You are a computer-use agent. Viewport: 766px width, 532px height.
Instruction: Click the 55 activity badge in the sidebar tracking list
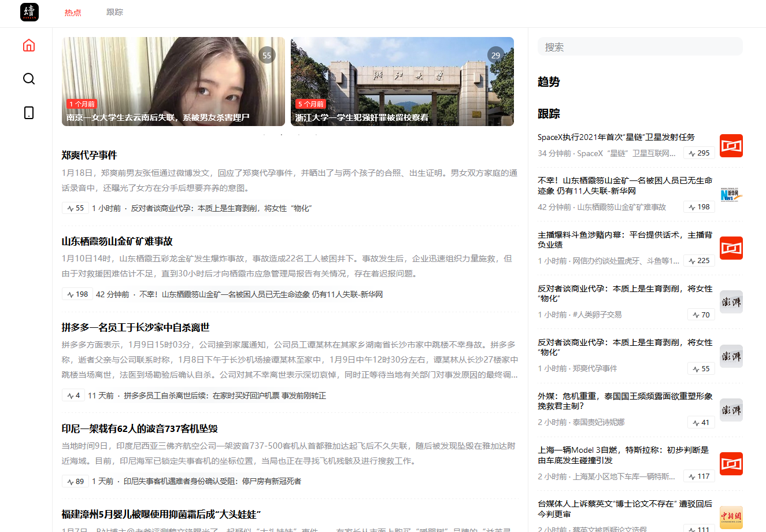click(x=701, y=368)
